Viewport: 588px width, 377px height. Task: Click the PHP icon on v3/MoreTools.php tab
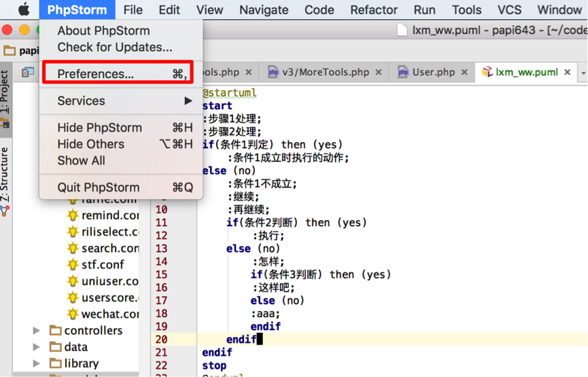tap(273, 72)
